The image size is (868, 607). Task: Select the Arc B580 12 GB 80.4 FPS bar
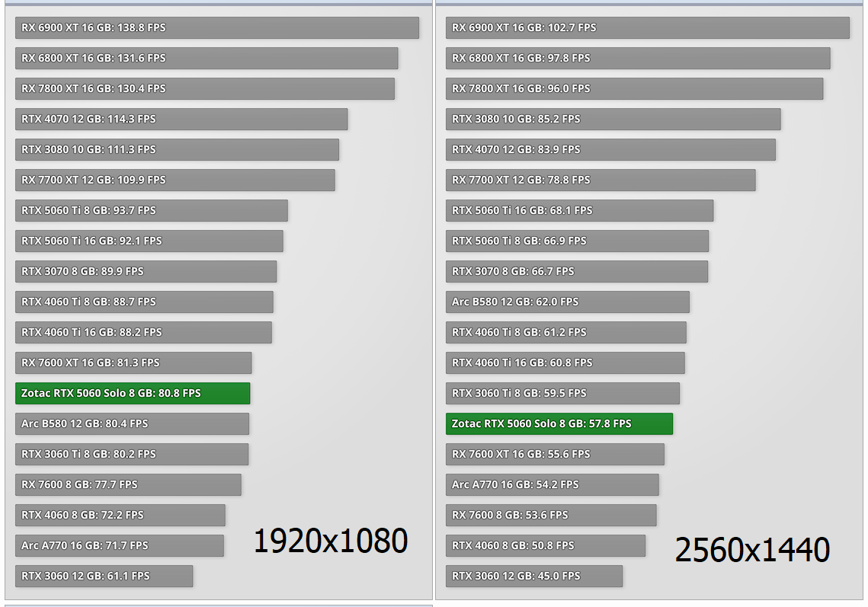pos(133,423)
